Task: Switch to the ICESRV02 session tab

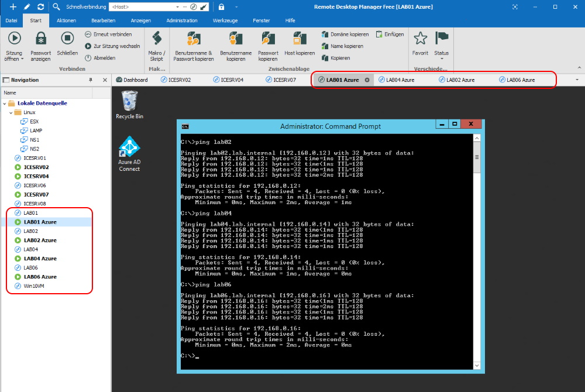Action: click(x=175, y=80)
